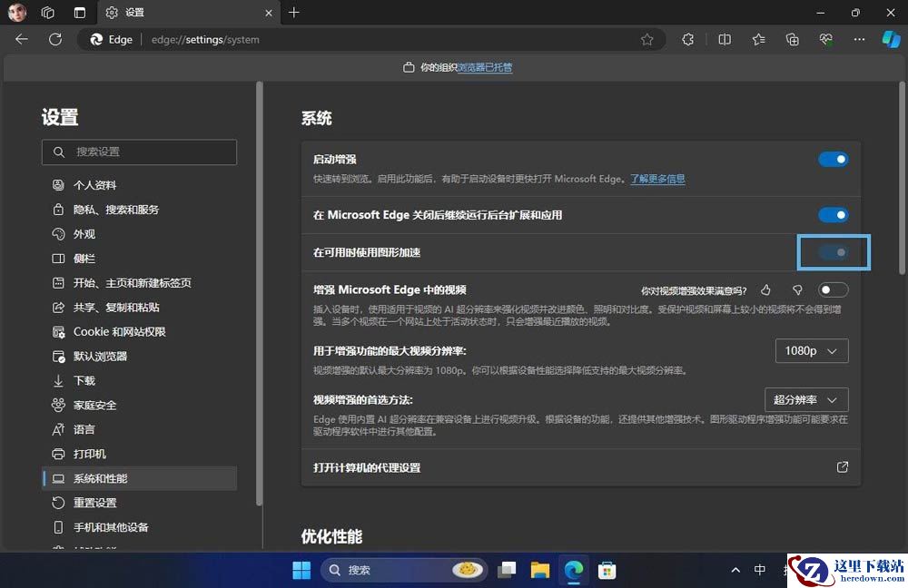Open Task View on taskbar

(x=507, y=570)
